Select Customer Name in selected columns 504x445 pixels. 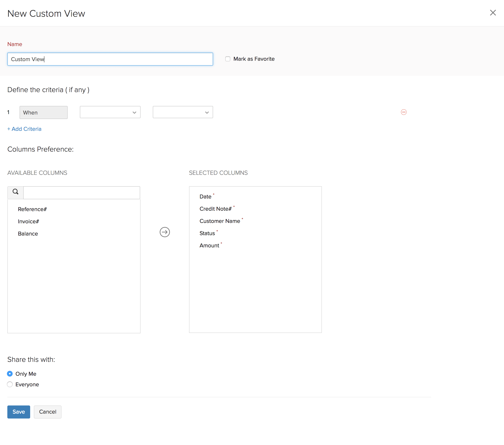click(x=219, y=221)
